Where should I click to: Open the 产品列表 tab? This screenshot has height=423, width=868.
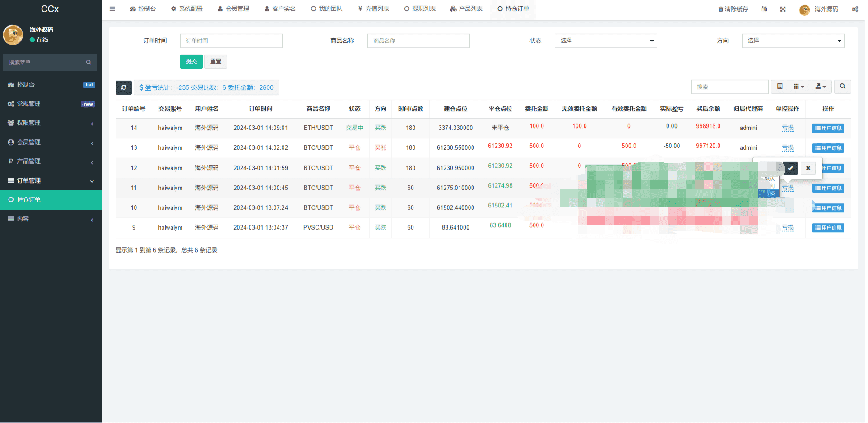pos(466,9)
